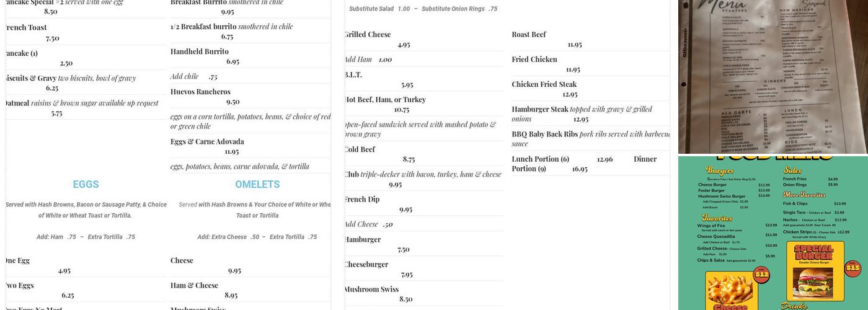Click the $15 price badge
The height and width of the screenshot is (310, 868).
click(x=852, y=268)
